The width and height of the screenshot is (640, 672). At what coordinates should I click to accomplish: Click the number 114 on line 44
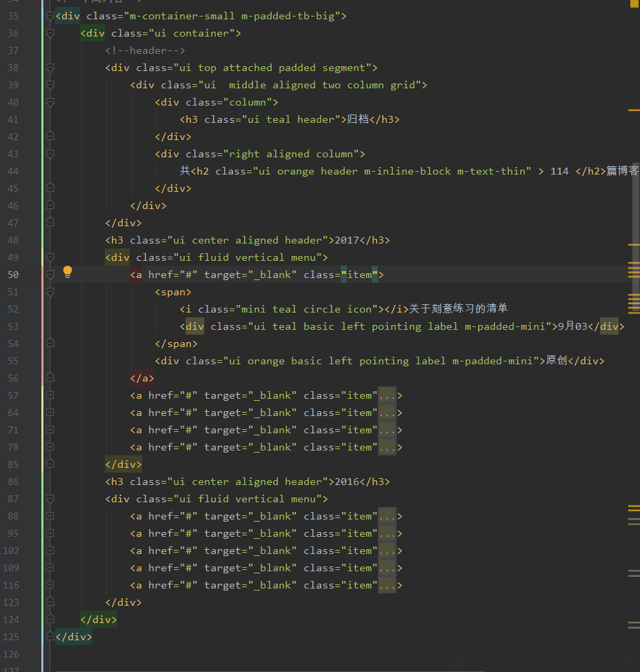click(x=559, y=171)
